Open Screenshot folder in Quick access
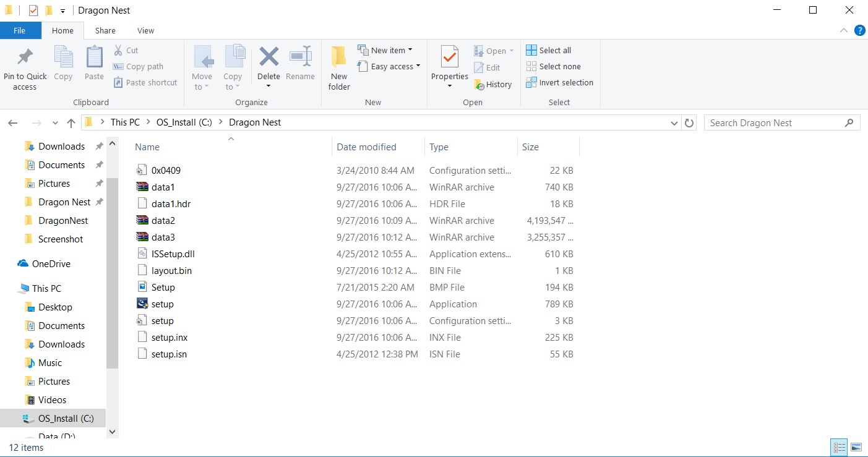The width and height of the screenshot is (868, 457). pos(53,239)
